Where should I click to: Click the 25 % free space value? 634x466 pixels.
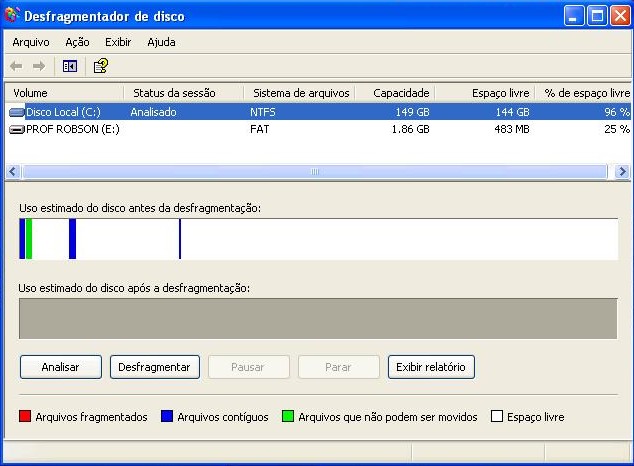[x=617, y=129]
